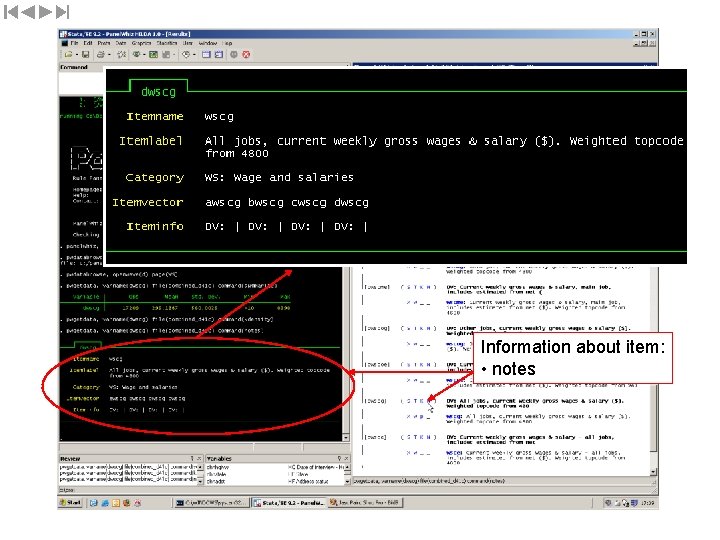Click the Save toolbar icon in Stata
Viewport: 720px width, 540px height.
85,55
